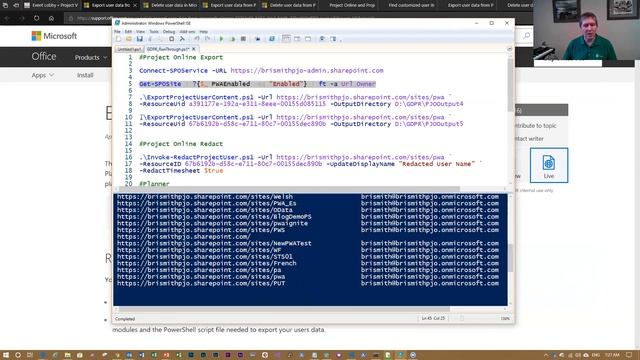Open Tools menu in PowerShell ISE
640x360 pixels.
click(154, 31)
